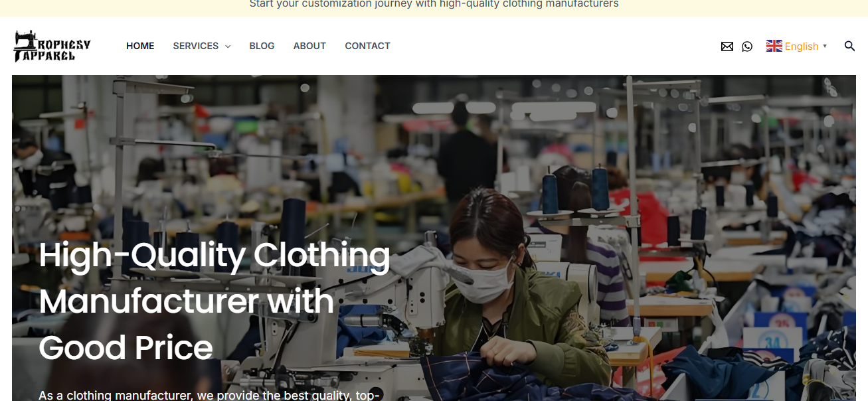Click the UK flag icon
Screen dimensions: 868x401
774,46
